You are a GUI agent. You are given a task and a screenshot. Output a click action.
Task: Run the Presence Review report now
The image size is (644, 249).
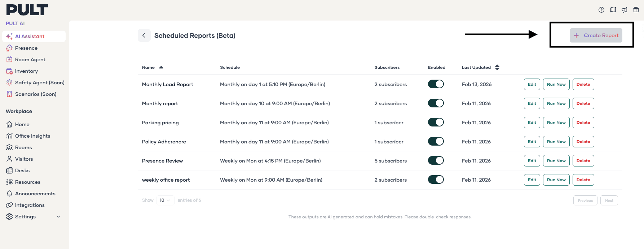click(x=556, y=161)
